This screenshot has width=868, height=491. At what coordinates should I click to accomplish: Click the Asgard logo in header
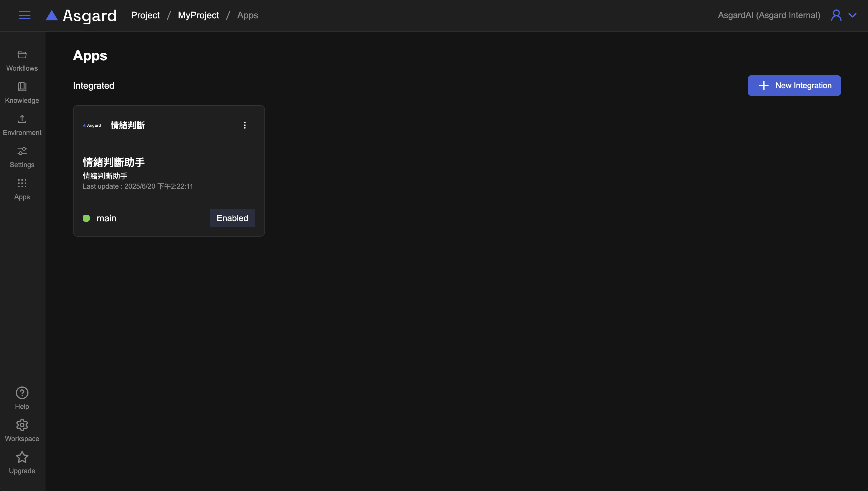click(x=81, y=16)
